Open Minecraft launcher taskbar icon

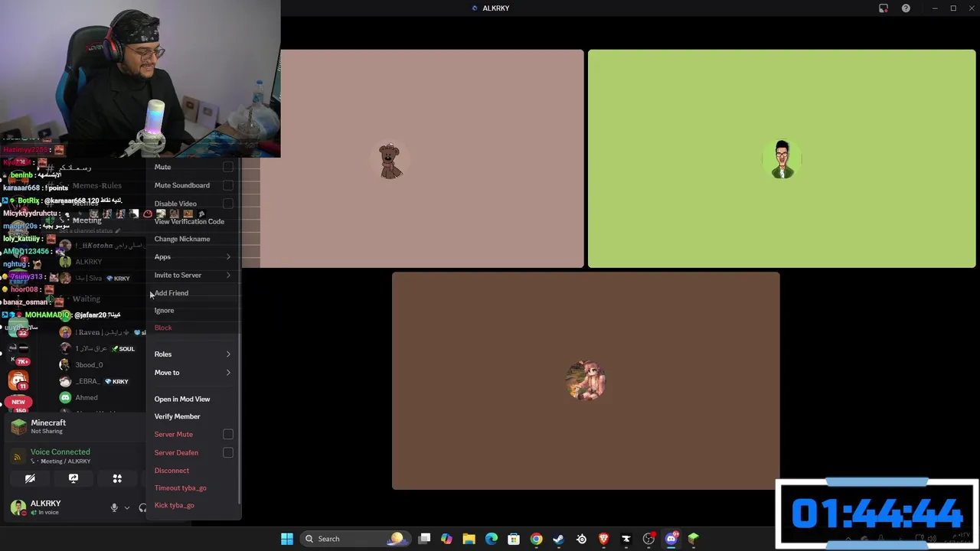point(694,539)
